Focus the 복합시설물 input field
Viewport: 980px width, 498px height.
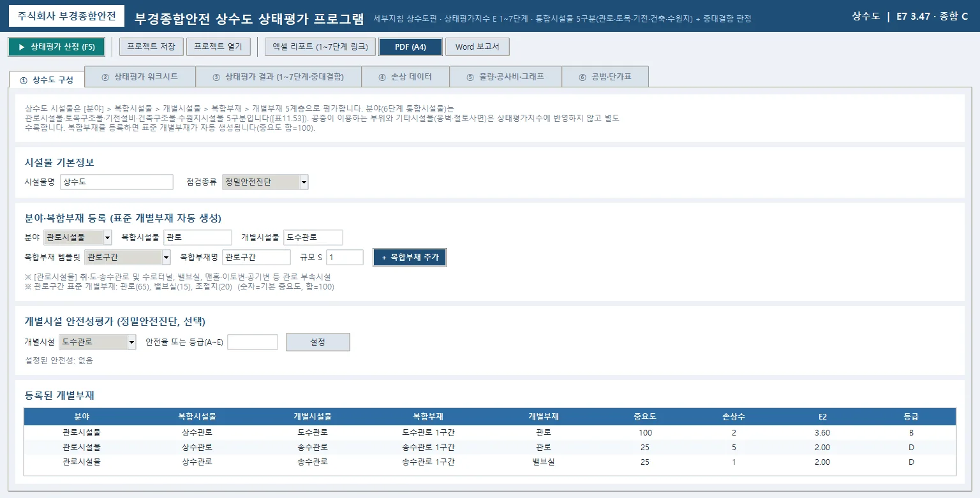coord(198,238)
